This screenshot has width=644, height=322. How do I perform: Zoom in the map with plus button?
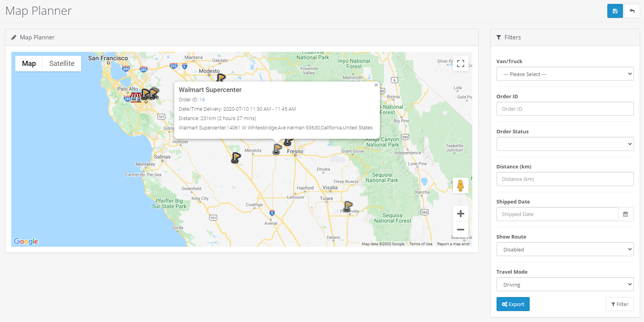(460, 214)
